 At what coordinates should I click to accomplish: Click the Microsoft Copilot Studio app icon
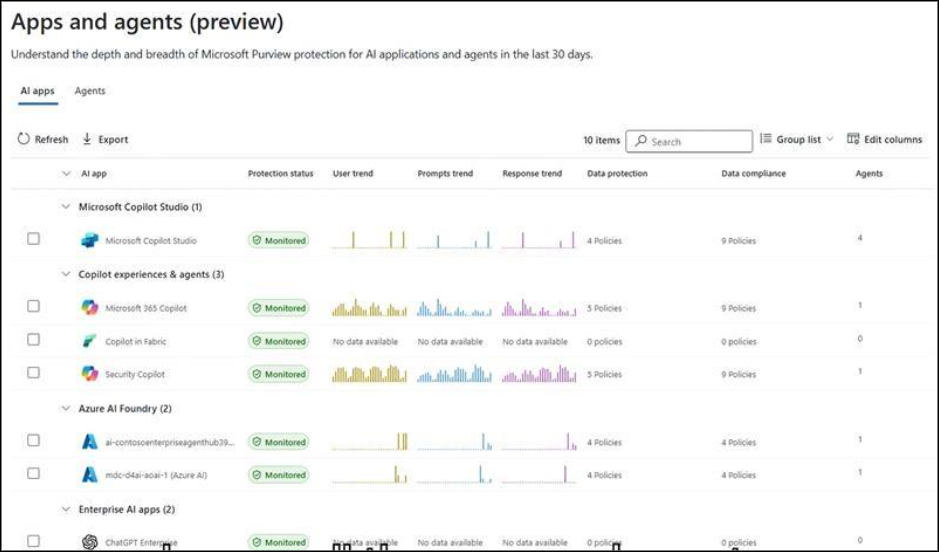[90, 240]
